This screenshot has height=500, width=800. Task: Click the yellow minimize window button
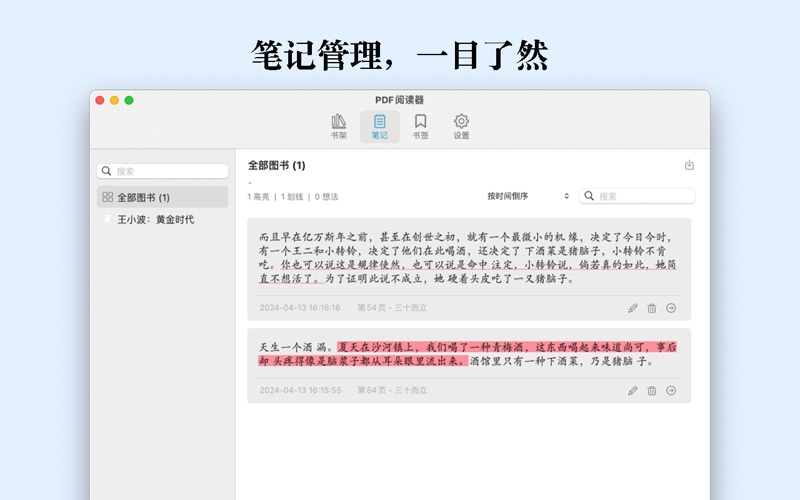click(114, 100)
